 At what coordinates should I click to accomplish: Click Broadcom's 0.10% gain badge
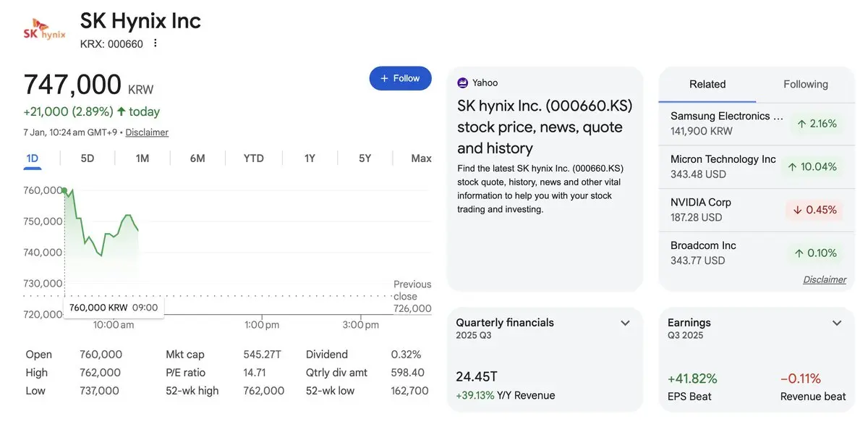click(815, 253)
